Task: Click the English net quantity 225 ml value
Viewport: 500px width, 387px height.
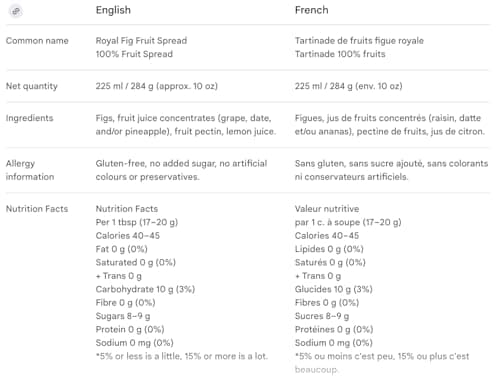Action: [156, 86]
